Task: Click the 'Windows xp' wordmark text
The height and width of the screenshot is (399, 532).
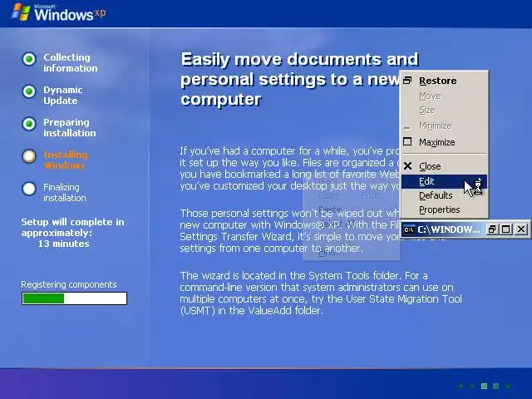Action: coord(70,14)
